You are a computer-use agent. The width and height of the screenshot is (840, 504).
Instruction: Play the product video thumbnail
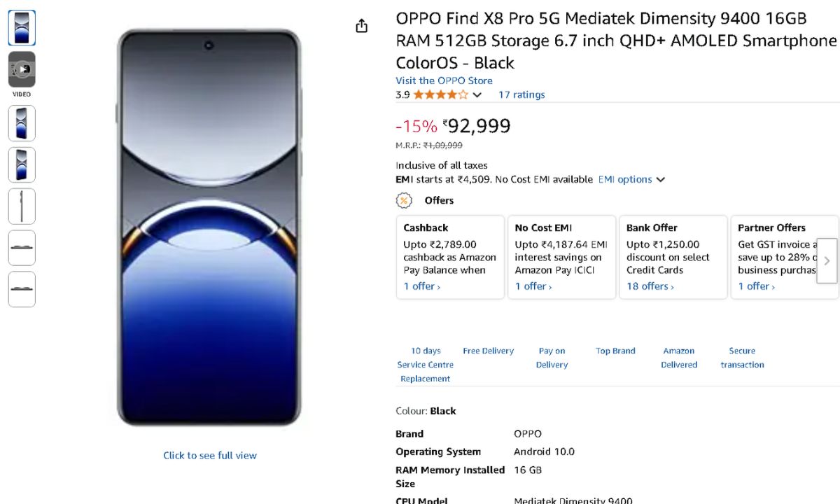(22, 69)
